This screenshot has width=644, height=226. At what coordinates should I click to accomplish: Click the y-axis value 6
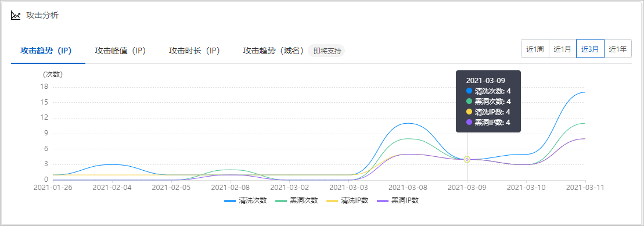click(46, 149)
